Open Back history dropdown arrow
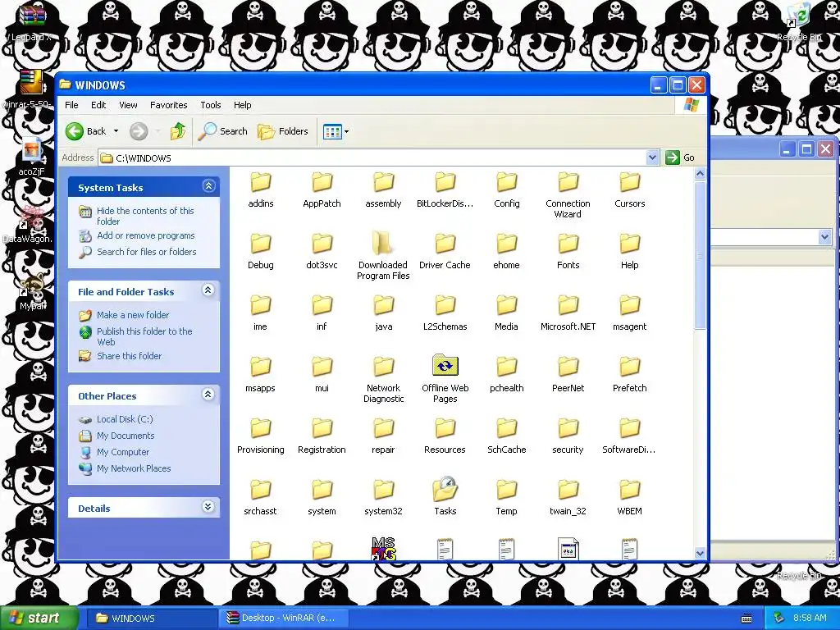 coord(116,131)
